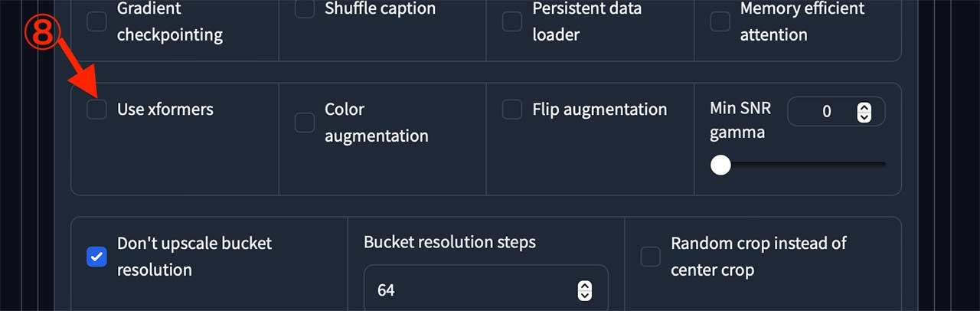Click the Bucket resolution steps label
The image size is (980, 311).
click(449, 242)
